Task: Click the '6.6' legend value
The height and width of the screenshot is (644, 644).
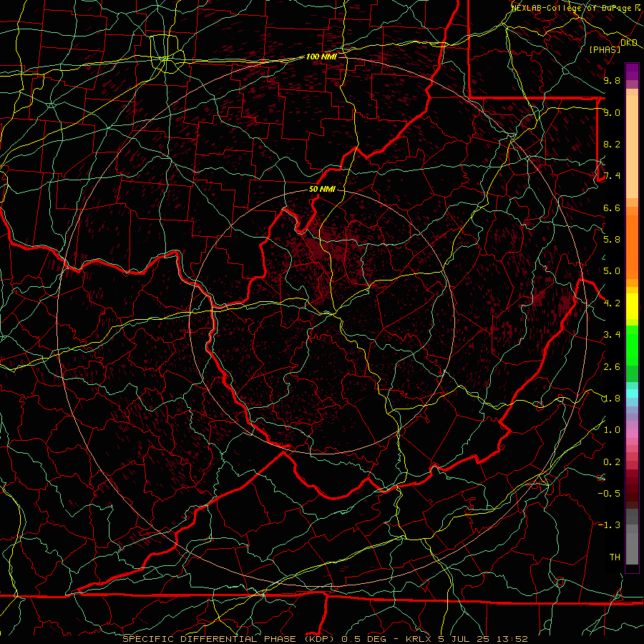Action: 612,208
